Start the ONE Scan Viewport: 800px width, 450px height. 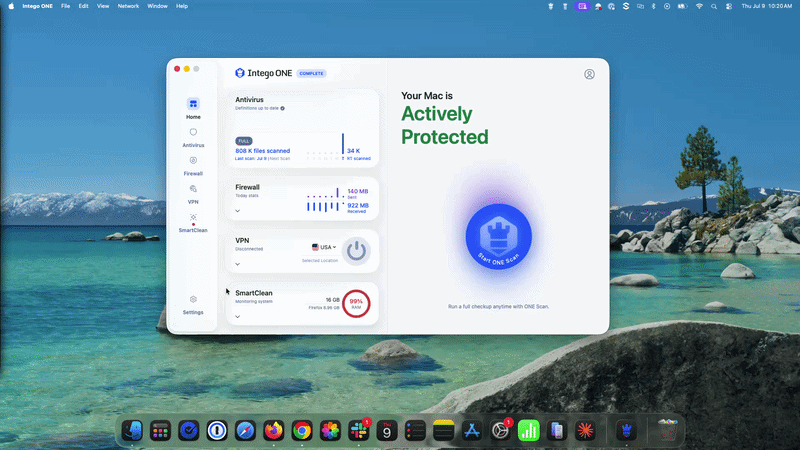(498, 236)
